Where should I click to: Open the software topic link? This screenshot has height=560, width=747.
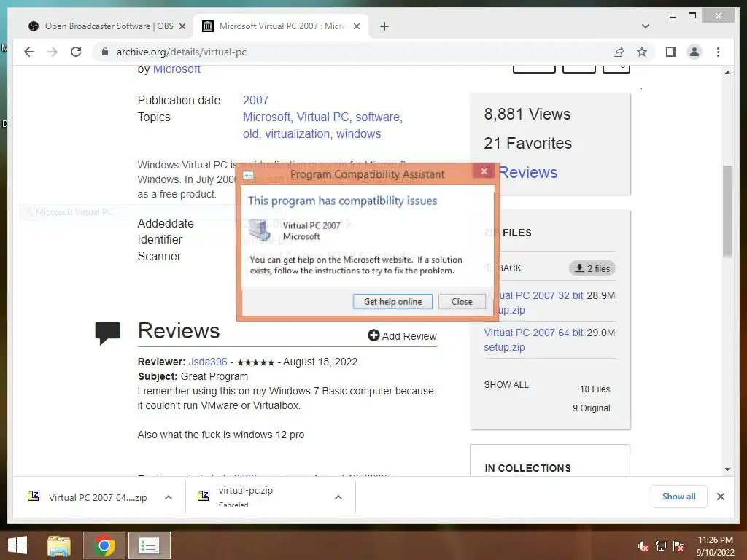[378, 117]
